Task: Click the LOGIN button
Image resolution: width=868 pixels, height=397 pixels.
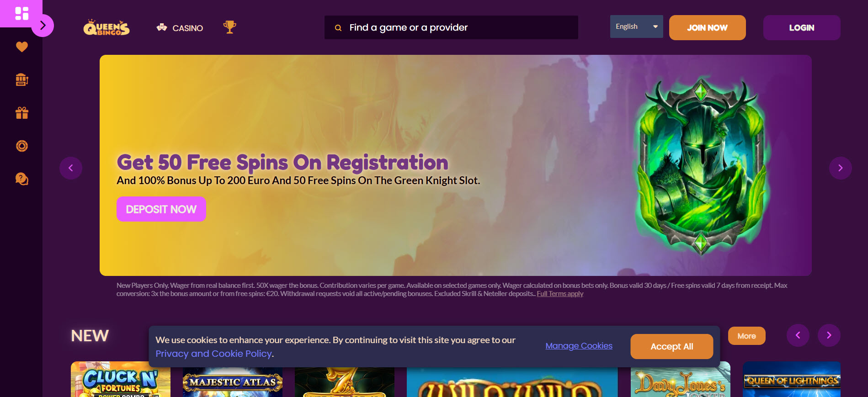Action: pyautogui.click(x=802, y=27)
